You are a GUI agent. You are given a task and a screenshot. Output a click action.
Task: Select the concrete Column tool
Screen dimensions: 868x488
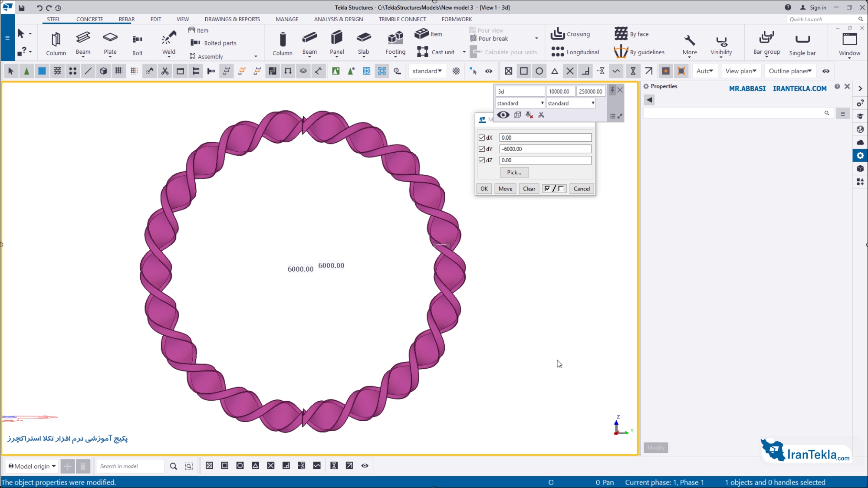(x=283, y=43)
